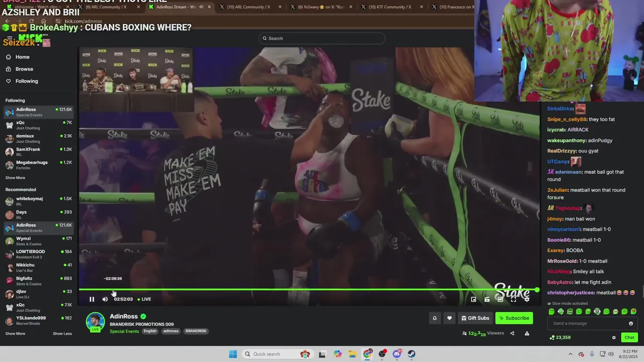Image resolution: width=644 pixels, height=362 pixels.
Task: Pause the live stream video
Action: tap(92, 299)
